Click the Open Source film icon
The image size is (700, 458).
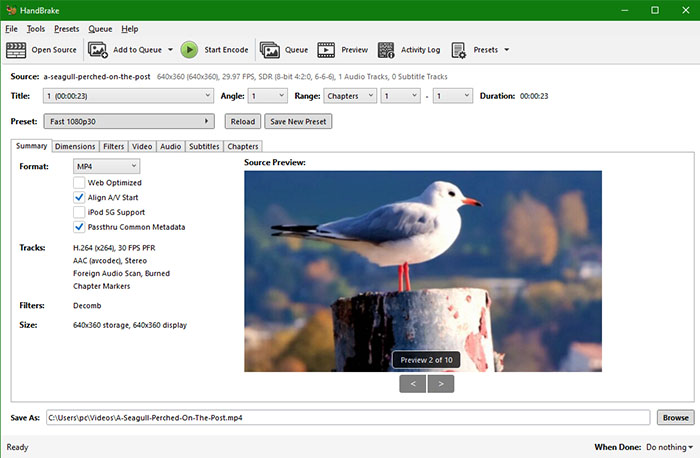click(16, 50)
